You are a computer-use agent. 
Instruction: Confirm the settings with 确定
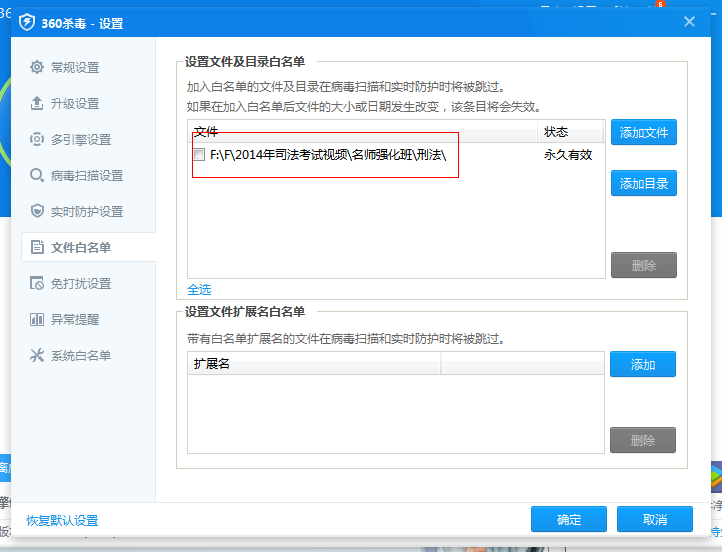[x=569, y=519]
